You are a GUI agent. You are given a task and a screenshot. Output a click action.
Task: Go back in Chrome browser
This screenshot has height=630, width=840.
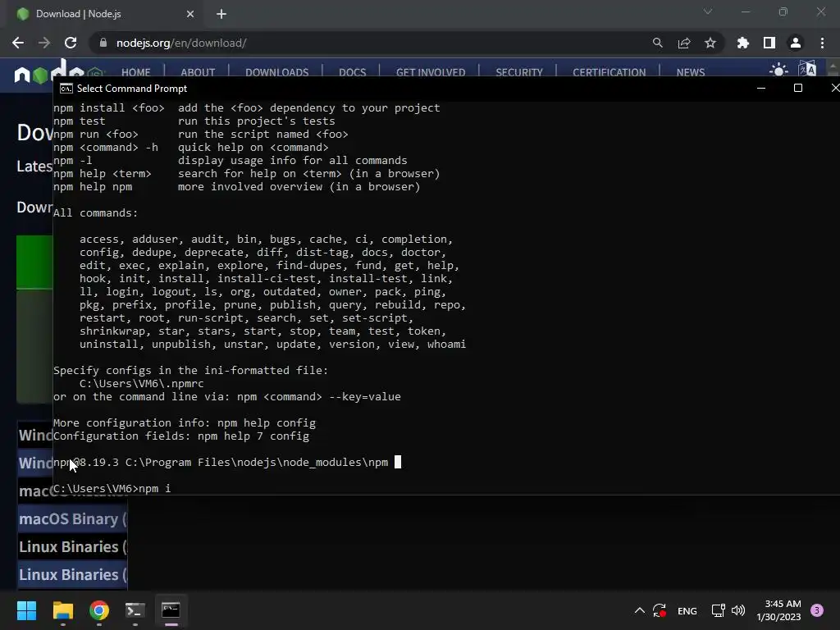coord(18,43)
